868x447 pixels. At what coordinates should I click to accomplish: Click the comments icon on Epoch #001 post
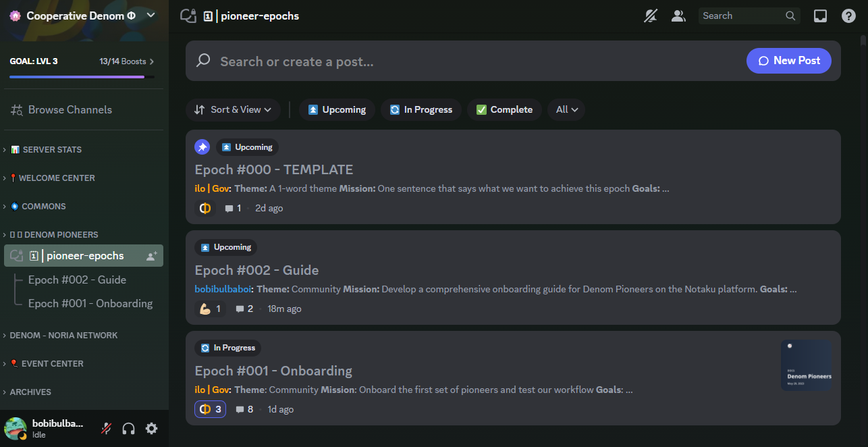point(240,409)
